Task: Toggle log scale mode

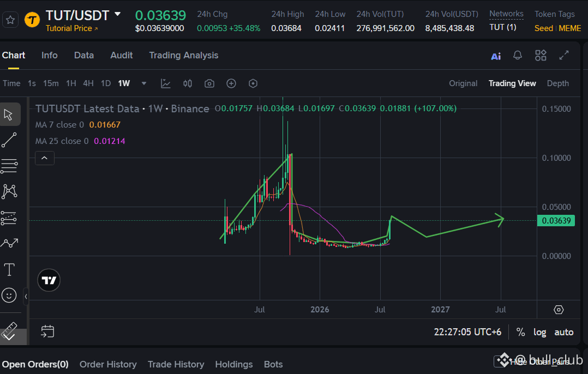Action: pyautogui.click(x=539, y=332)
